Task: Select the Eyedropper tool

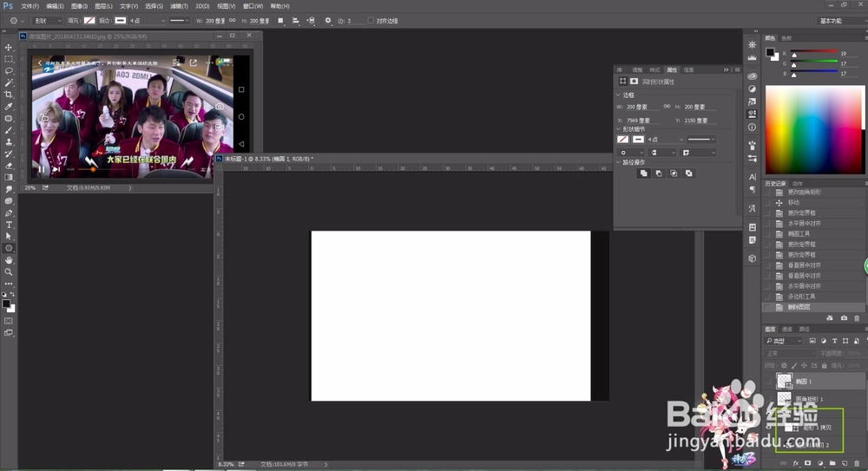Action: pos(9,107)
